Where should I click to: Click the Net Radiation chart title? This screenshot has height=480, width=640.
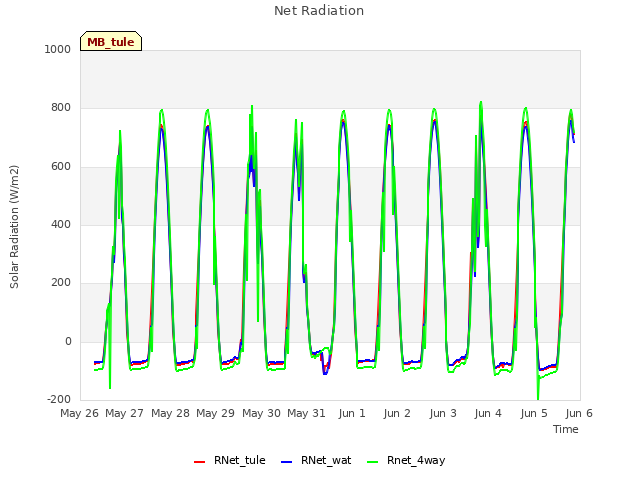click(319, 11)
